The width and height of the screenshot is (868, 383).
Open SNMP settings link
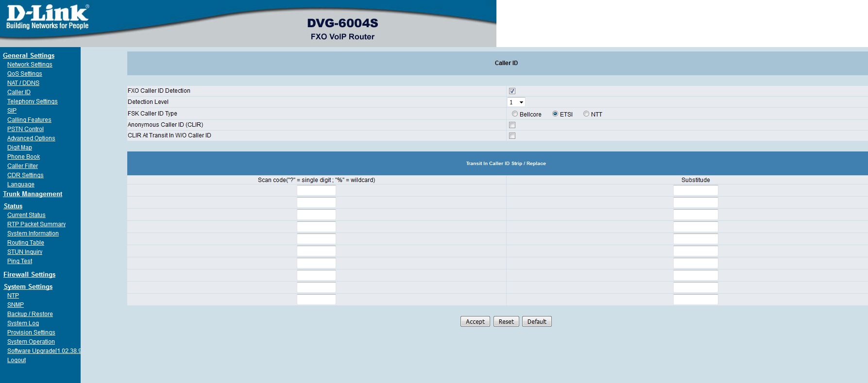(x=16, y=305)
